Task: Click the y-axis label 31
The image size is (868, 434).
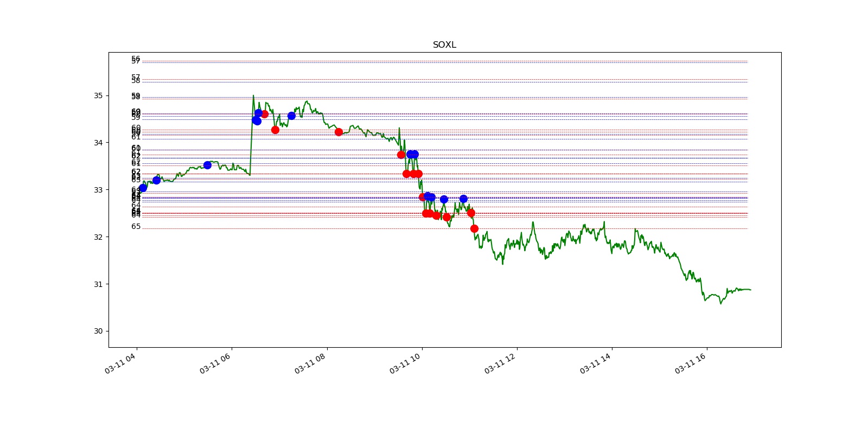Action: [x=98, y=284]
